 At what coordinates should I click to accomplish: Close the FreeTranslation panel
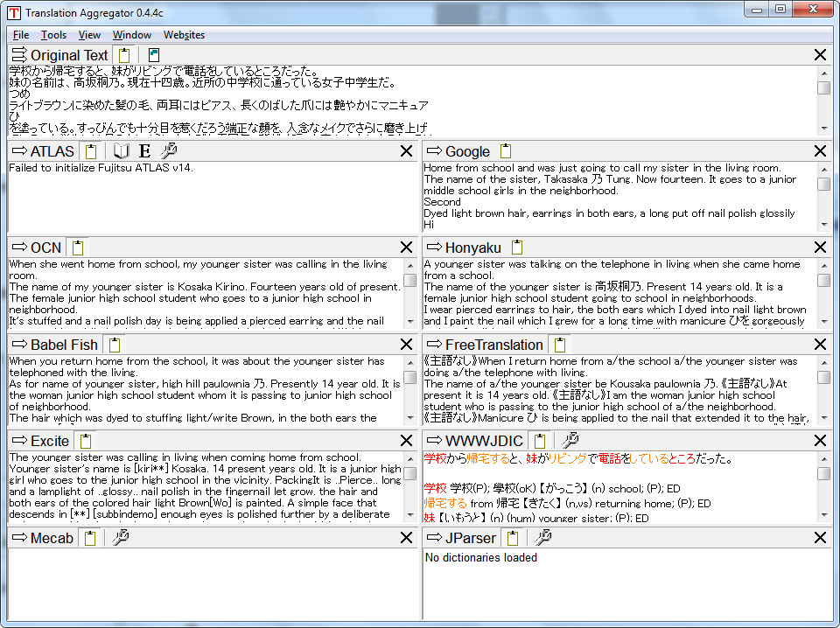pyautogui.click(x=820, y=345)
